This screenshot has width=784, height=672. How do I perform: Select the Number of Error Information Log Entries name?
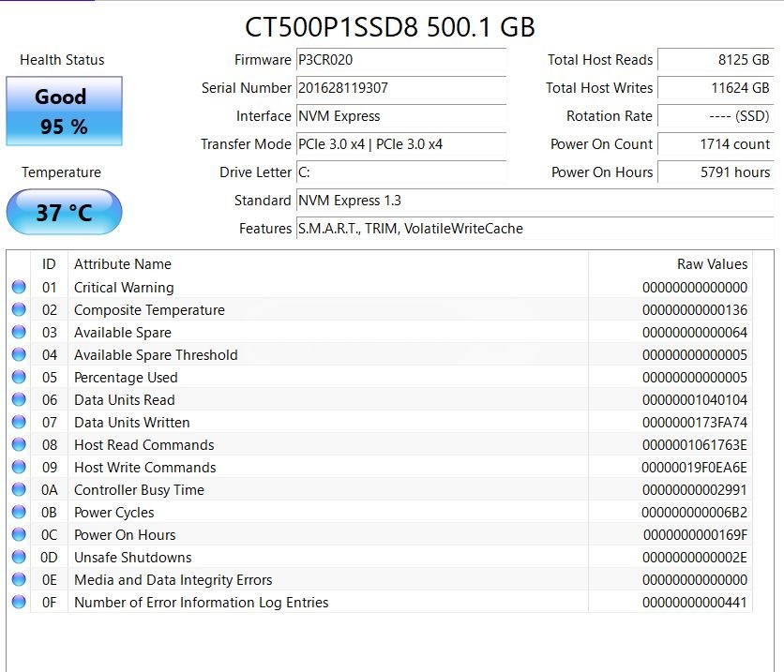coord(202,603)
